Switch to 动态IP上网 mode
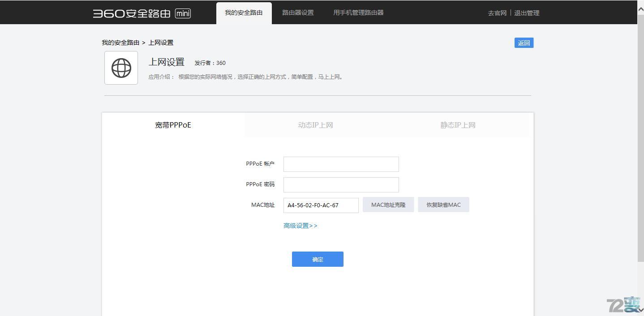 click(315, 125)
